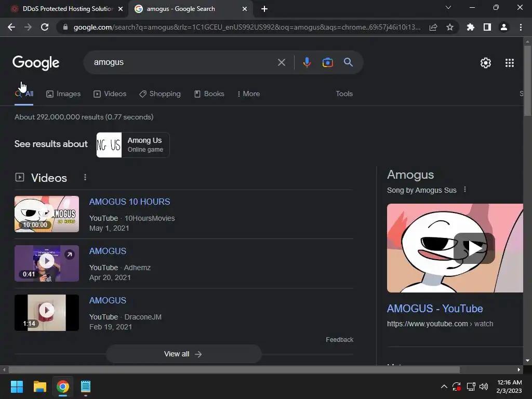Open the AMOGUS 10 HOURS link
This screenshot has width=532, height=399.
pos(129,202)
